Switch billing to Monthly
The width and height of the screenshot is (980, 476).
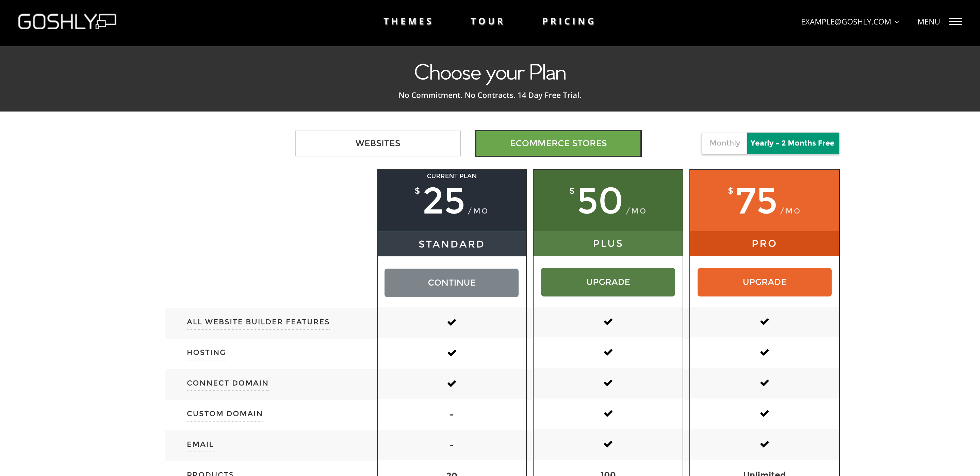[724, 143]
